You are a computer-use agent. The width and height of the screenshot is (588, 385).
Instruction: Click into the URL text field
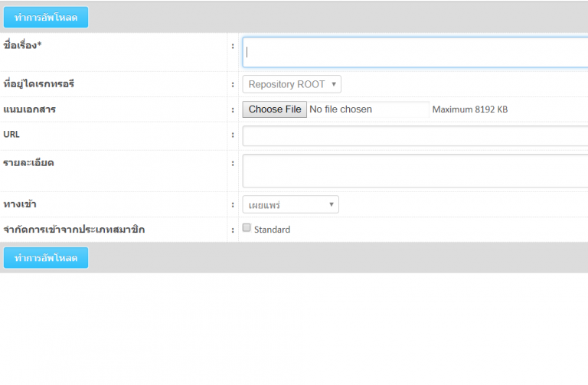[415, 135]
